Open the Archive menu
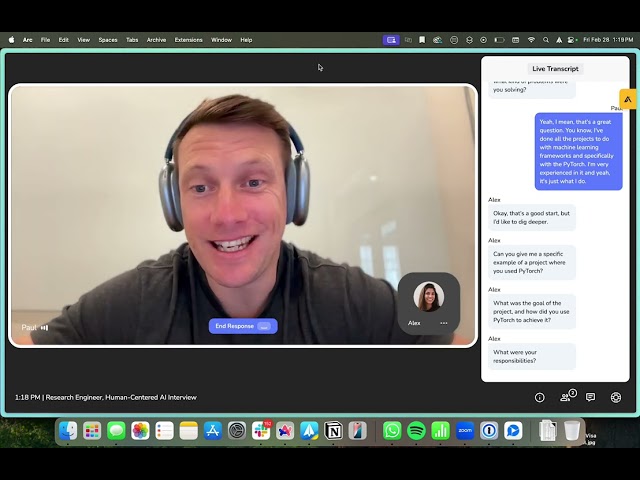Image resolution: width=640 pixels, height=480 pixels. (x=156, y=40)
